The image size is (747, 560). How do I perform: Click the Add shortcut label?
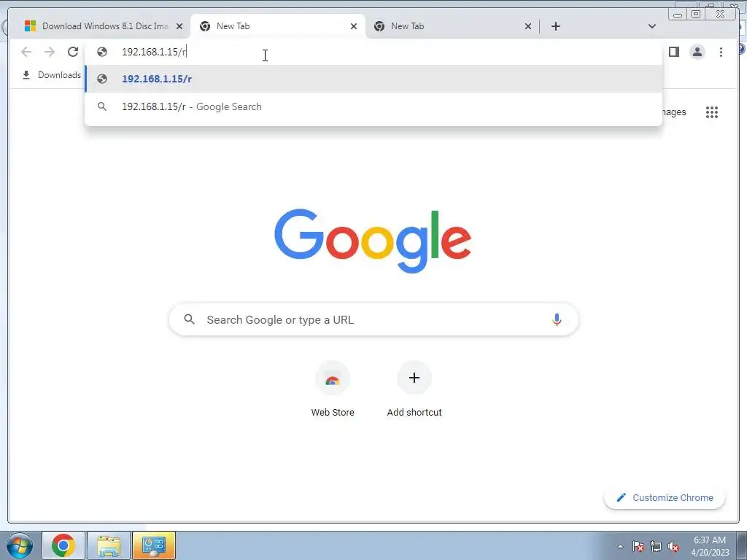[414, 413]
